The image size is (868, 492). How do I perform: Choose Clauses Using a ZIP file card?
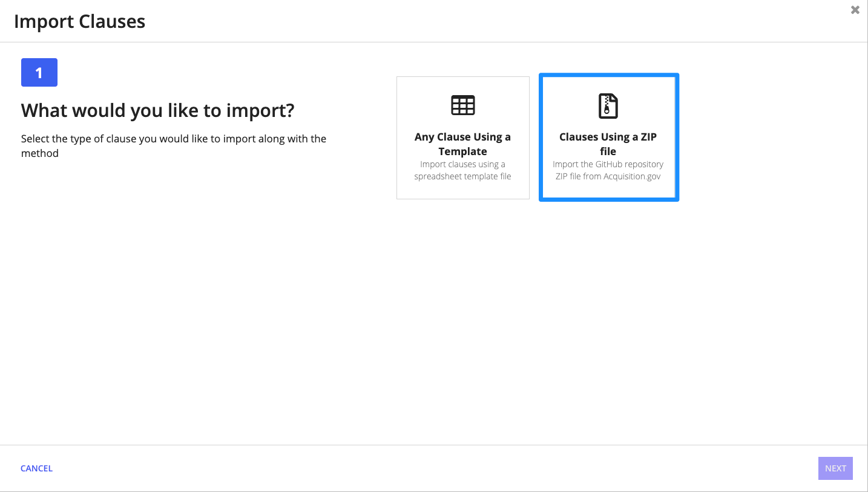click(x=609, y=138)
